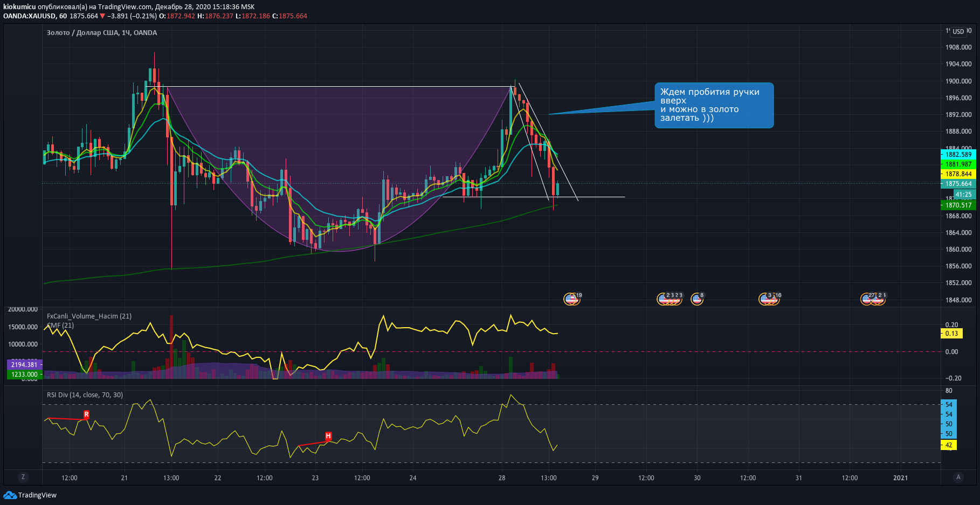Open the TradingView.com link in the header
This screenshot has width=980, height=505.
pyautogui.click(x=125, y=7)
